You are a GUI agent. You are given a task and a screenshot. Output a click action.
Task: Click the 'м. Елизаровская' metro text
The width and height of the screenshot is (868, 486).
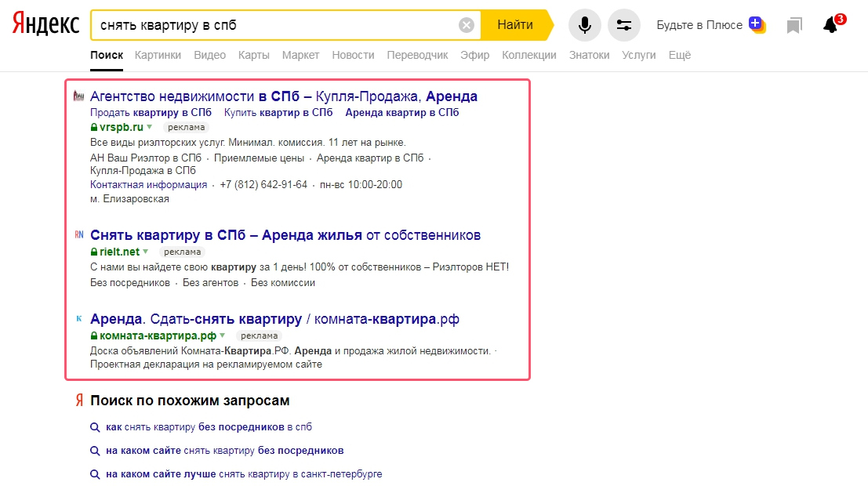click(129, 199)
